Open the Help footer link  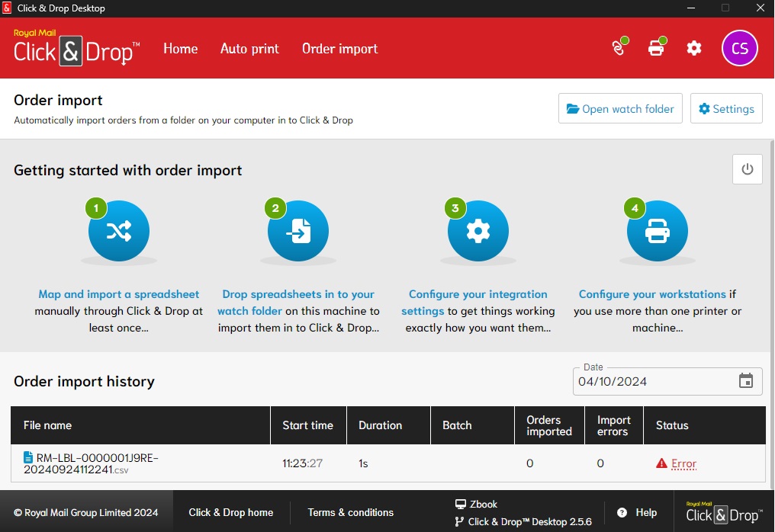coord(646,512)
